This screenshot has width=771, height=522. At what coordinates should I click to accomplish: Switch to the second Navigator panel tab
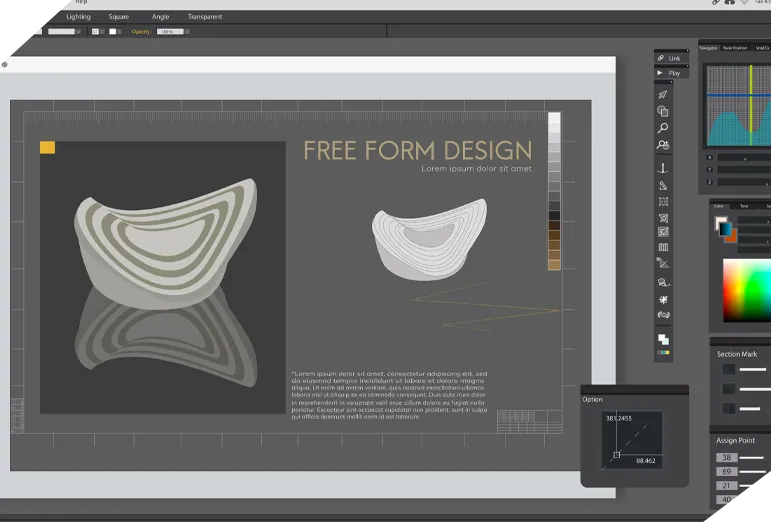[735, 48]
